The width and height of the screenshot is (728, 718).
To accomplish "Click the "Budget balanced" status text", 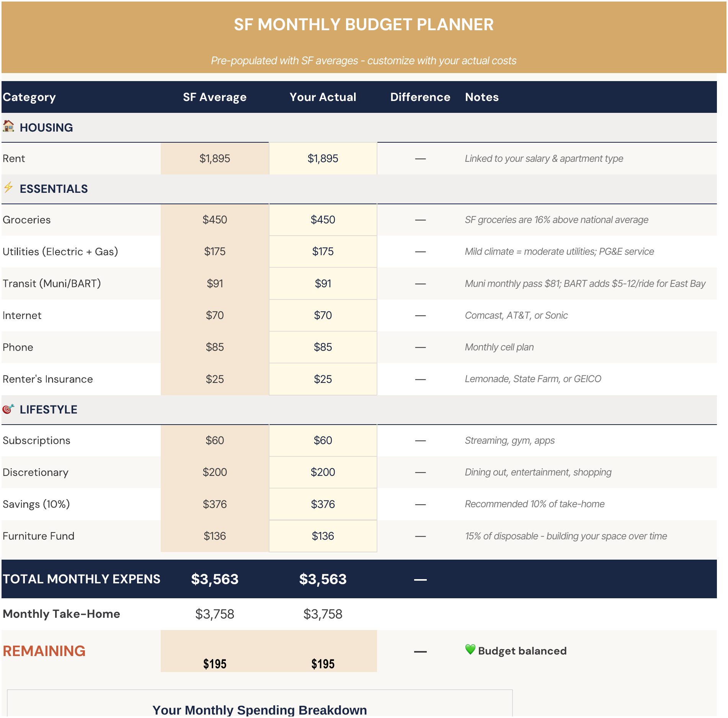I will [x=522, y=651].
